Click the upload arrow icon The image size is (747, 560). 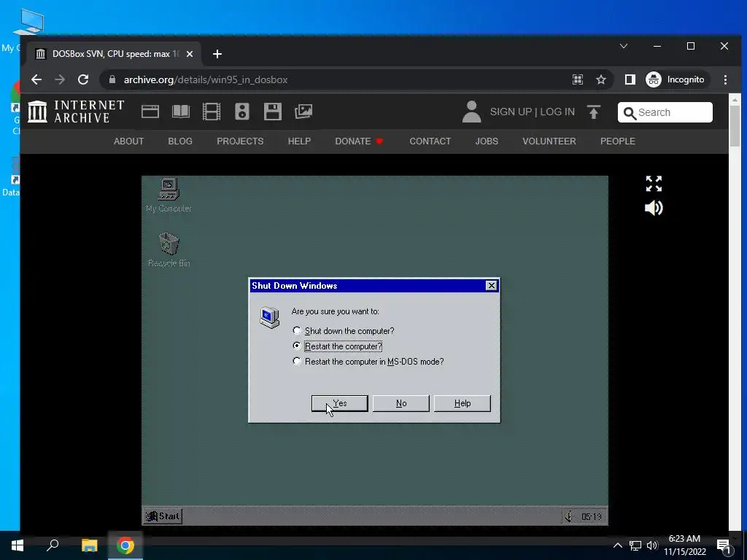point(594,112)
